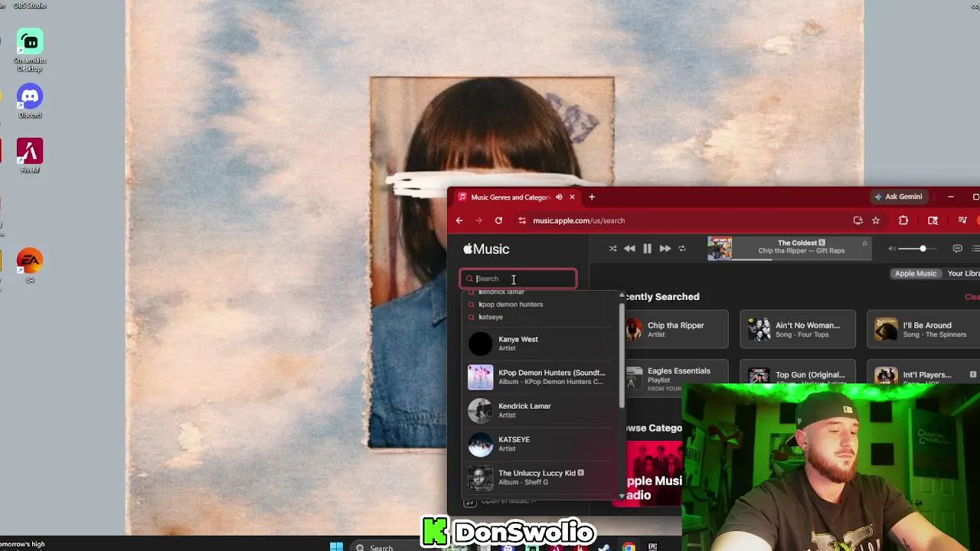This screenshot has height=551, width=980.
Task: Select Music Genres and Categories tab
Action: 517,197
